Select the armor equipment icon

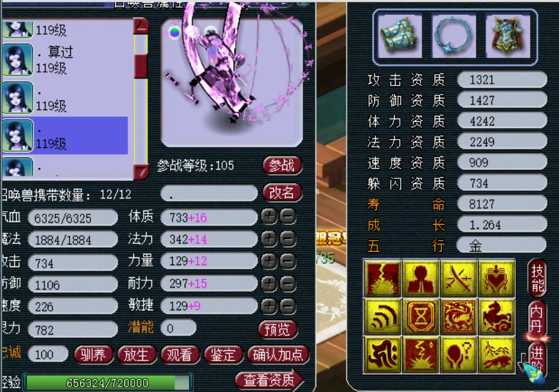507,36
